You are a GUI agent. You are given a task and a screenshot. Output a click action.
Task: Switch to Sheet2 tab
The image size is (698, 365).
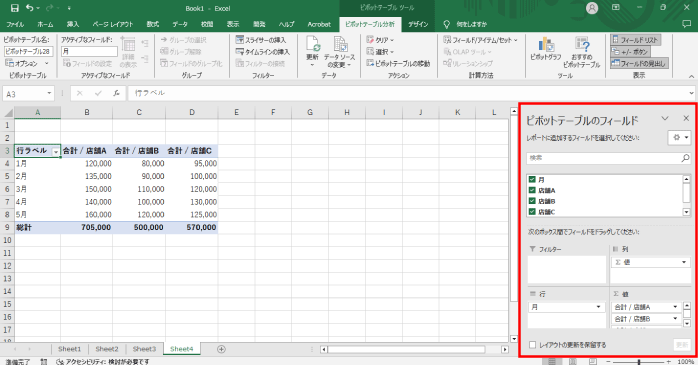coord(107,349)
